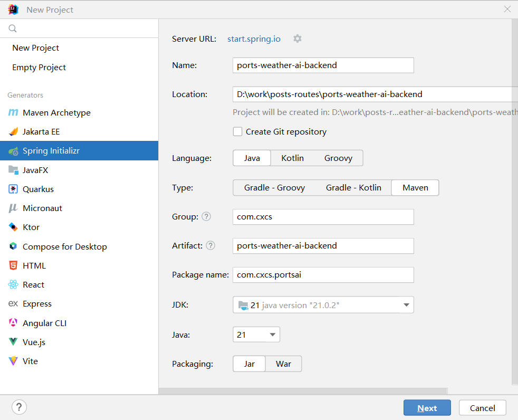Select the JavaFX generator label
This screenshot has width=518, height=420.
(35, 170)
